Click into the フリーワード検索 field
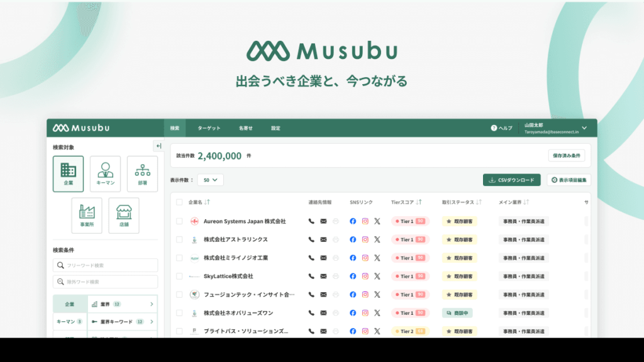 [105, 265]
